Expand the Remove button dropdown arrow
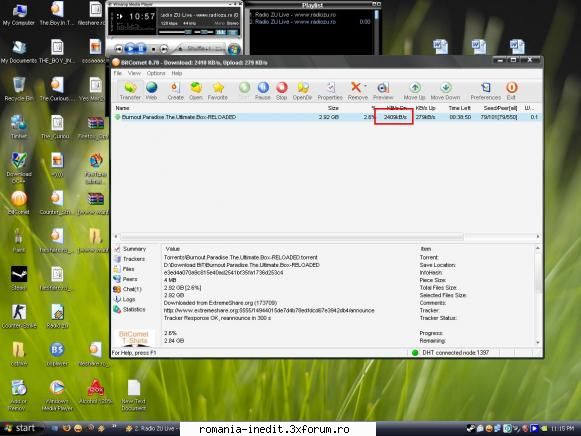Image resolution: width=581 pixels, height=436 pixels. [365, 86]
